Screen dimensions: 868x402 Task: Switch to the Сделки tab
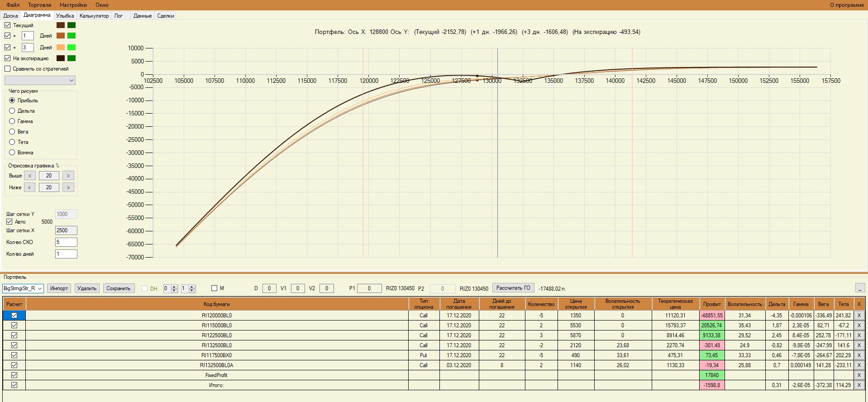166,16
